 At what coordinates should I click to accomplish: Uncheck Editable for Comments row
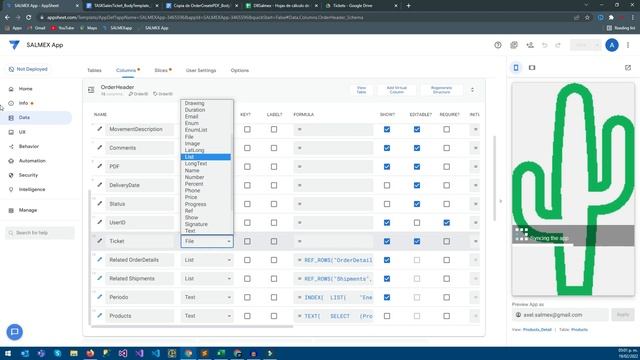[x=417, y=148]
